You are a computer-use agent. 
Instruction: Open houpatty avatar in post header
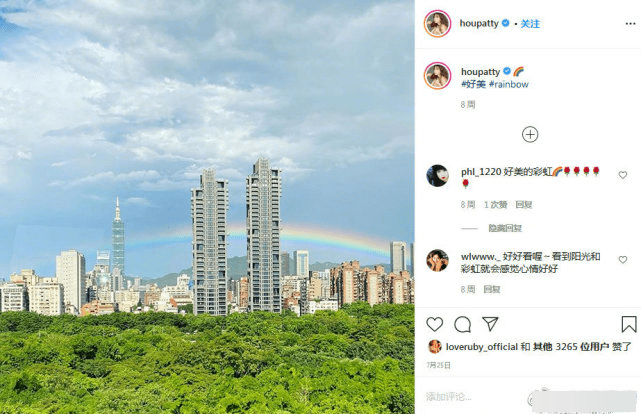tap(437, 24)
